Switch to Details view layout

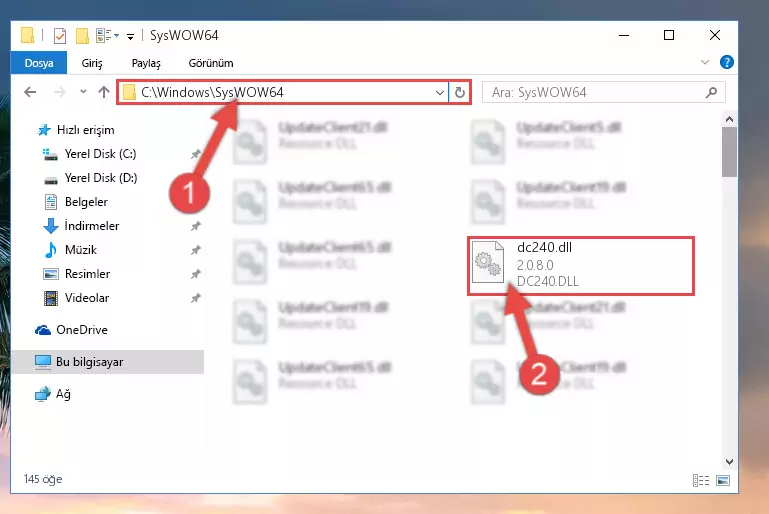click(x=701, y=480)
